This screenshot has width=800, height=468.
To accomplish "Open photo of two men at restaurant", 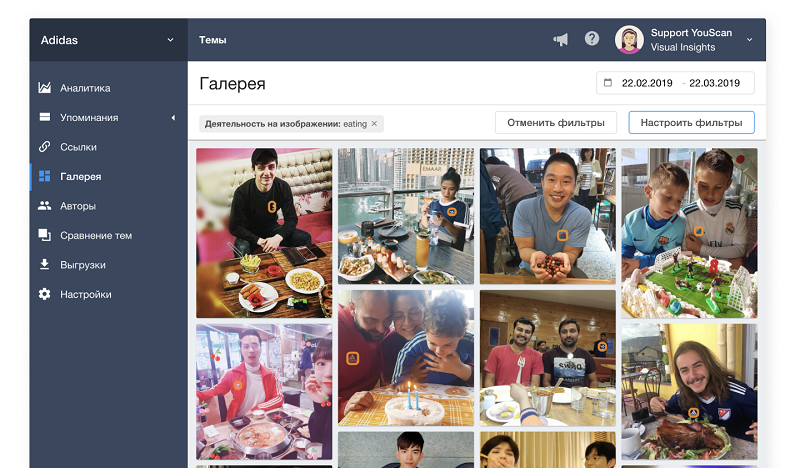I will coord(547,358).
